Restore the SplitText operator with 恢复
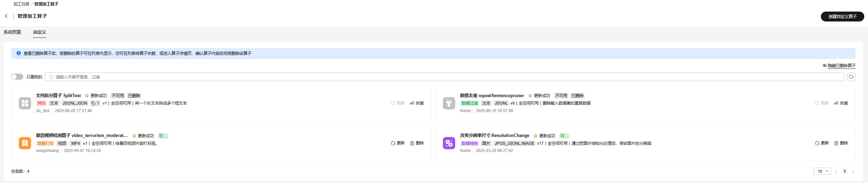 tap(417, 103)
